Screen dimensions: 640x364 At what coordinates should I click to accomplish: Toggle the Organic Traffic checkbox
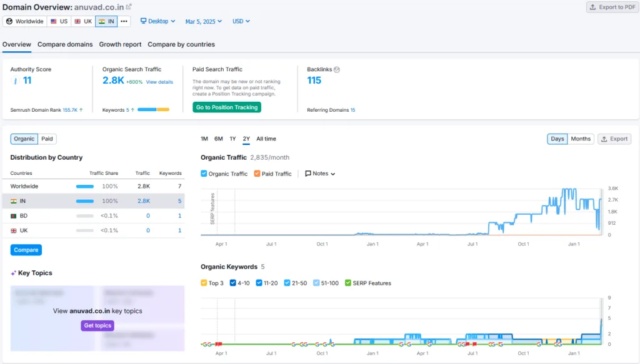(x=204, y=173)
